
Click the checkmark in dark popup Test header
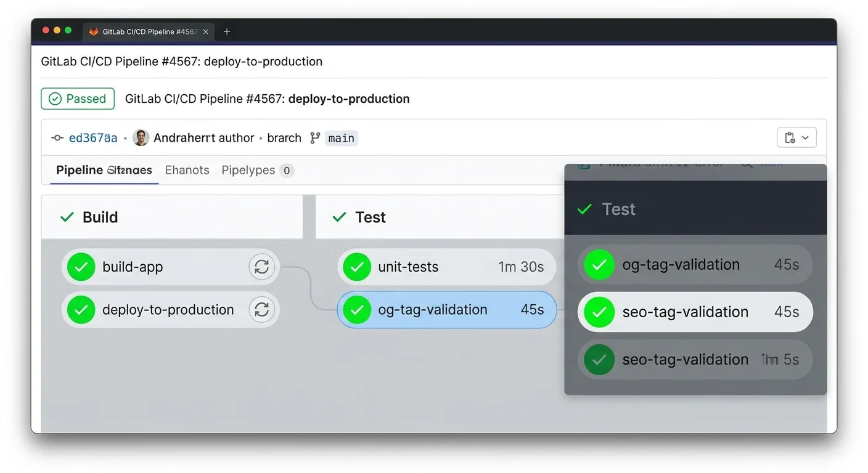pos(584,209)
